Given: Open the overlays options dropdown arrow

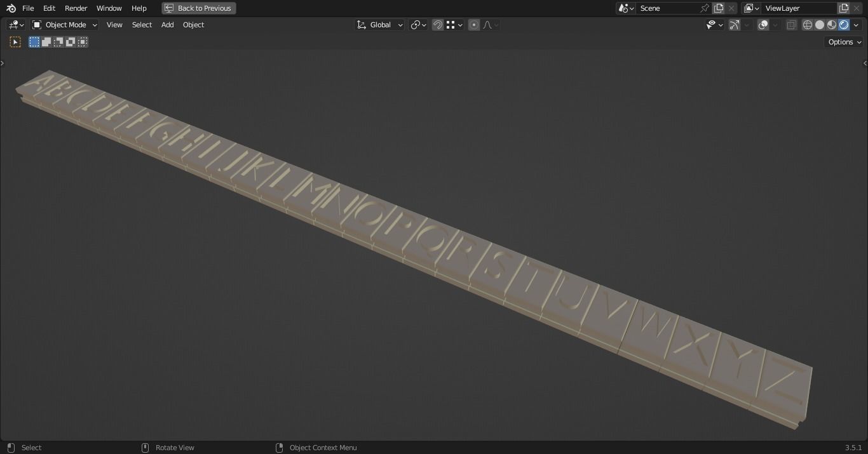Looking at the screenshot, I should [776, 25].
